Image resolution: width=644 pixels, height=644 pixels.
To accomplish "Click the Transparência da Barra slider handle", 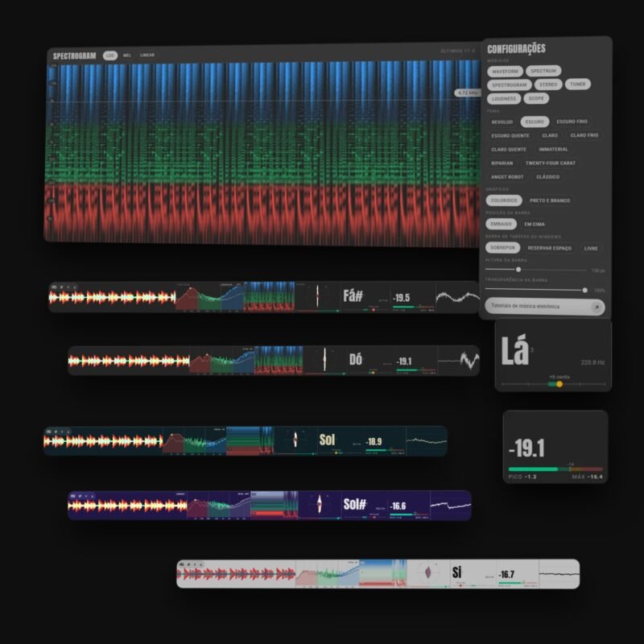I will point(585,290).
